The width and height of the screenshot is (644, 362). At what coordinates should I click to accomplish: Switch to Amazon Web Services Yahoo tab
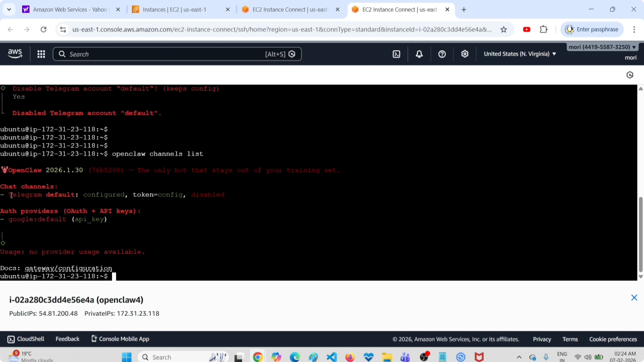point(70,9)
